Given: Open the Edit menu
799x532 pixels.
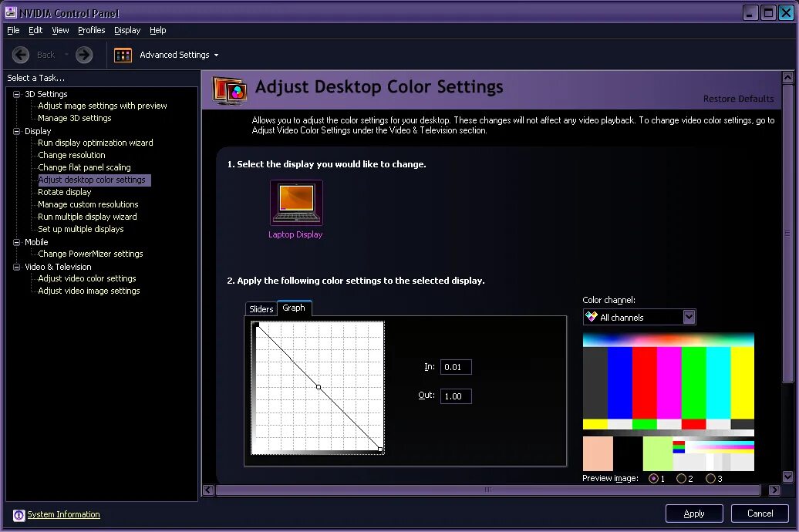Looking at the screenshot, I should click(x=35, y=30).
